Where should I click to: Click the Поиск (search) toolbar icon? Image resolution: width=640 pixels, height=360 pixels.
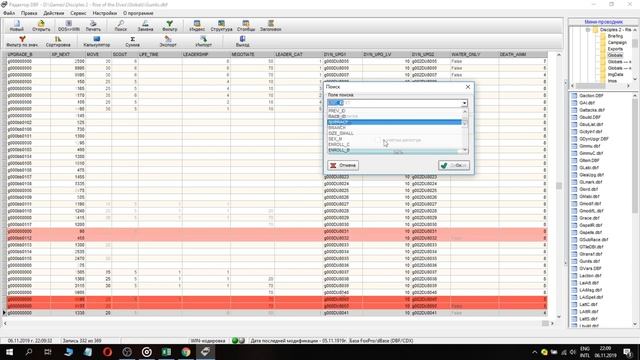[x=120, y=26]
